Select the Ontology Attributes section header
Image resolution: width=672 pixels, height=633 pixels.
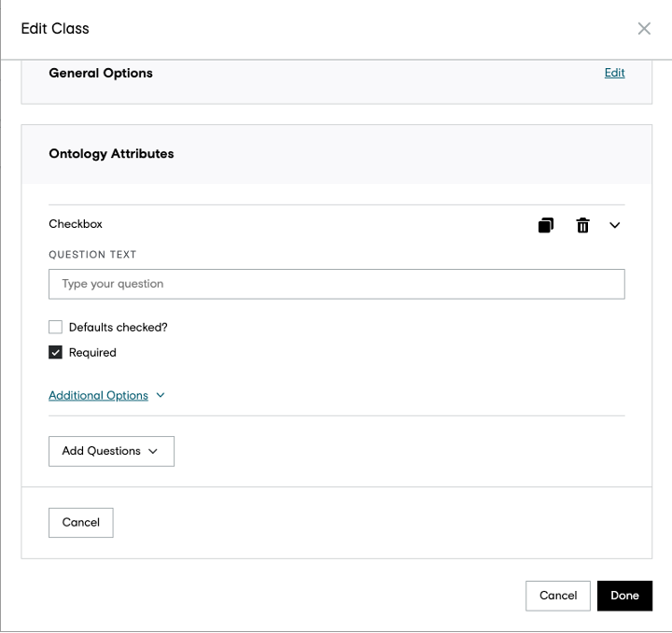(111, 154)
